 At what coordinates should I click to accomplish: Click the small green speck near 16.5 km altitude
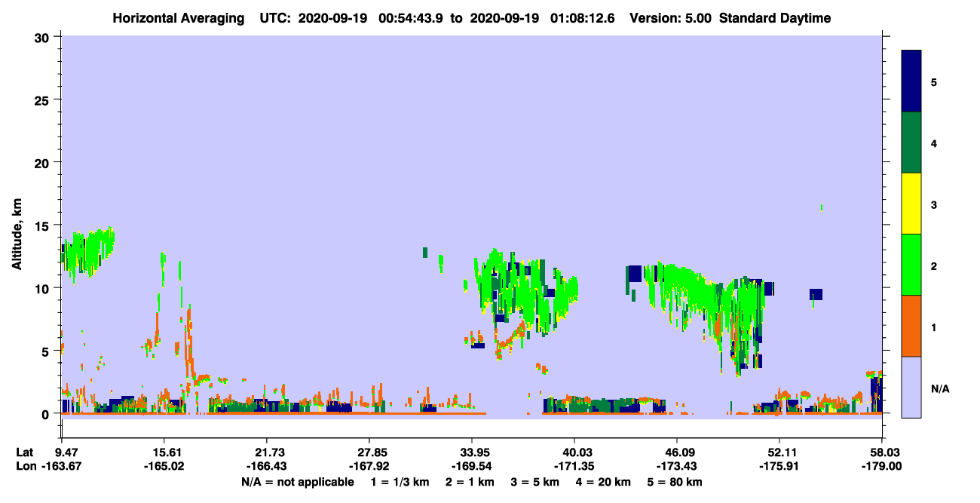coord(821,207)
